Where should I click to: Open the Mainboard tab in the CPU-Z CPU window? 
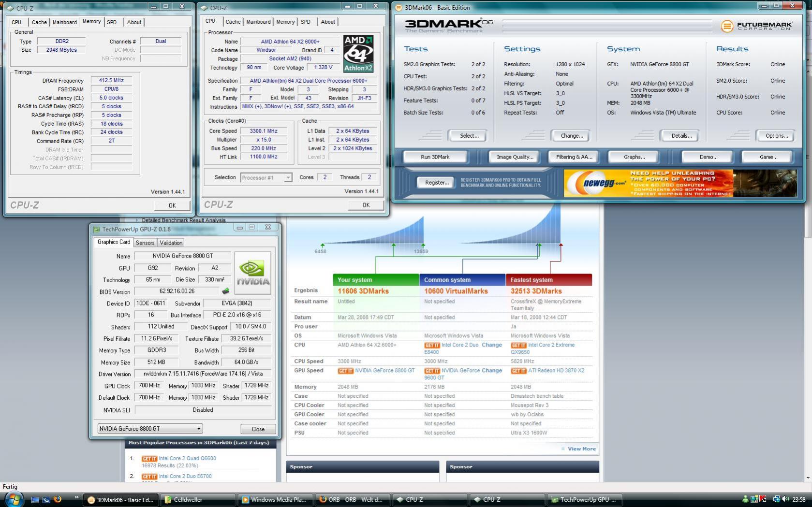pos(258,22)
